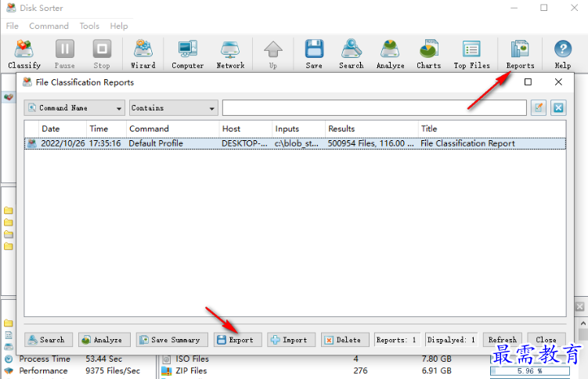Click the Export button
Viewport: 588px width, 379px height.
pyautogui.click(x=237, y=340)
